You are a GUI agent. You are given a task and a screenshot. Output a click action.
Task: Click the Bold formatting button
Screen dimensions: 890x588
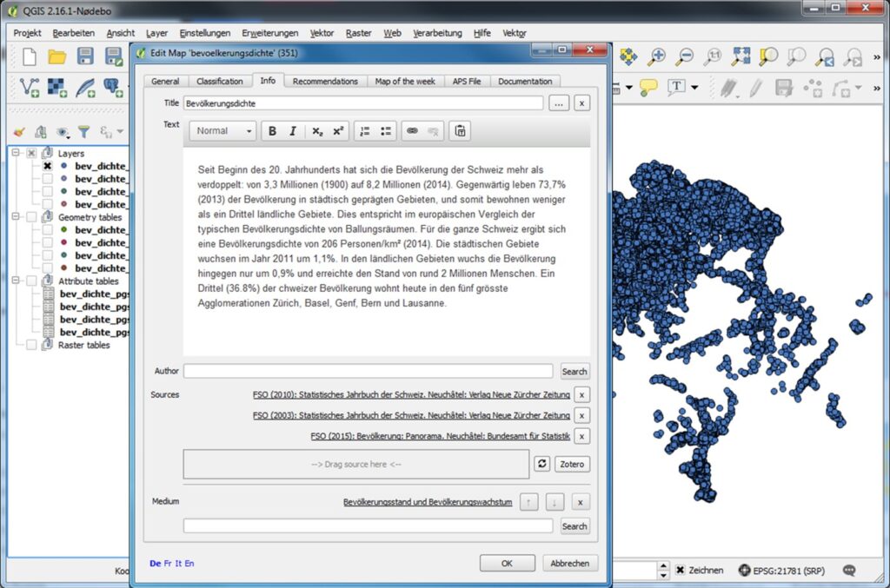272,131
